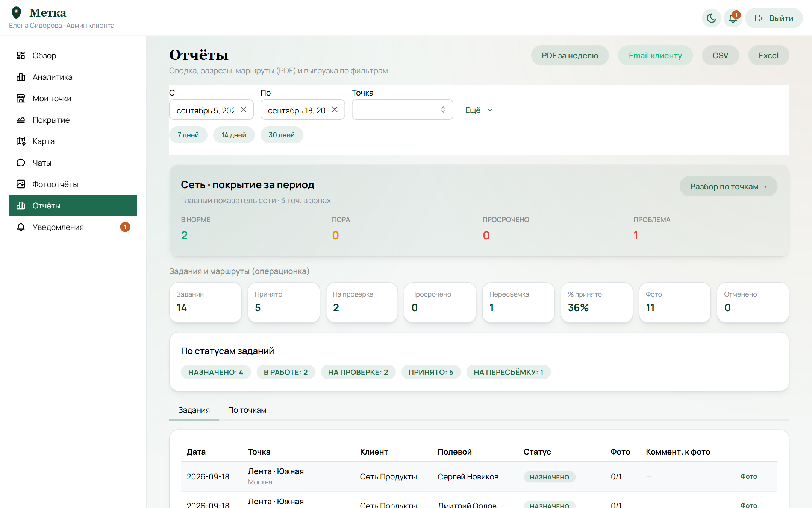Export report as Excel
The image size is (812, 508).
click(x=768, y=55)
